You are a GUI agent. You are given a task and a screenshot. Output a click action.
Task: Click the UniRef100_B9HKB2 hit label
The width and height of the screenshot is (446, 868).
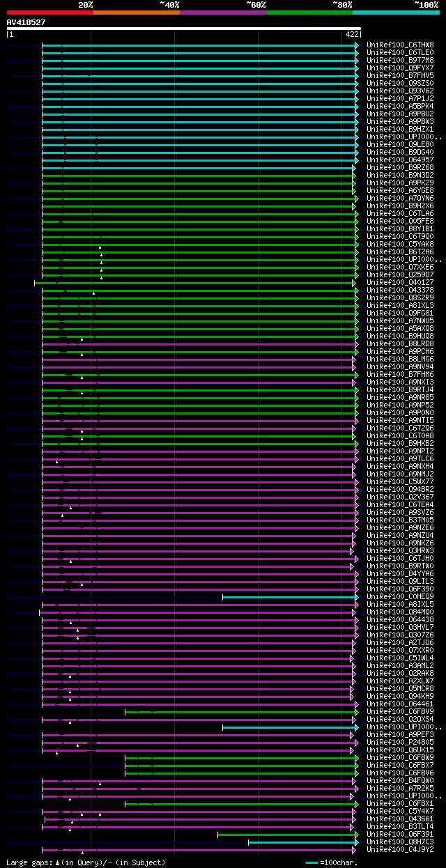pos(400,443)
